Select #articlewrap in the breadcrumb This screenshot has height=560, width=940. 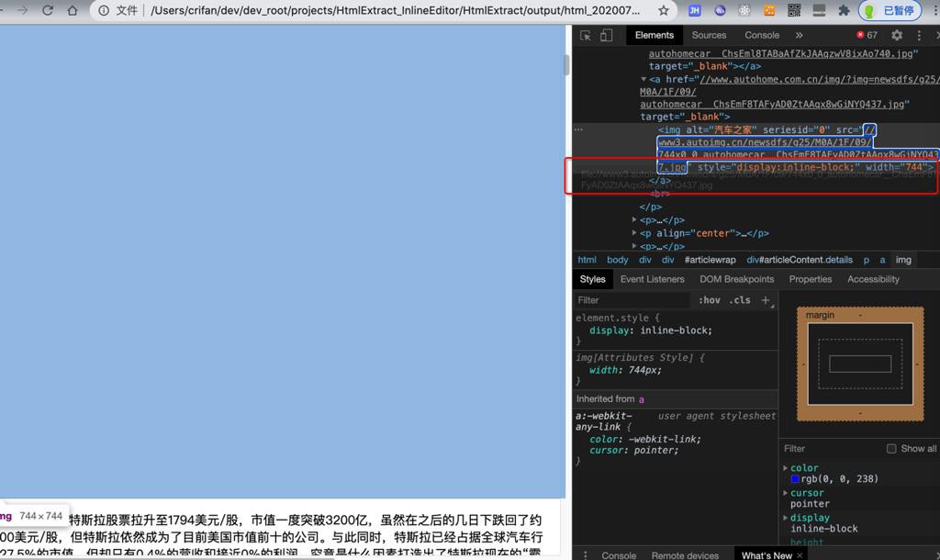coord(710,260)
